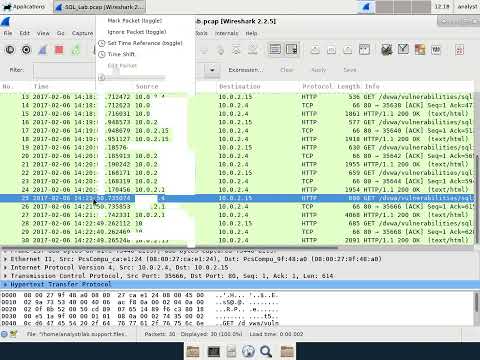Open the Go menu

tap(60, 33)
